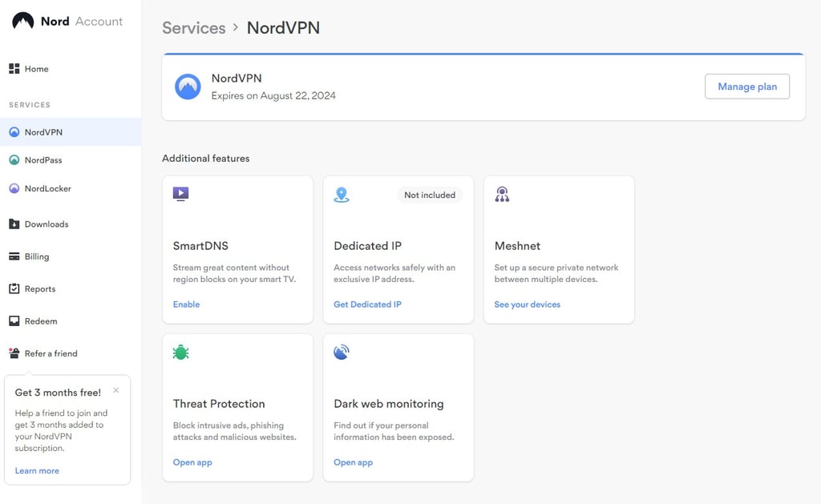Click the Refer a friend gift icon

(x=14, y=353)
